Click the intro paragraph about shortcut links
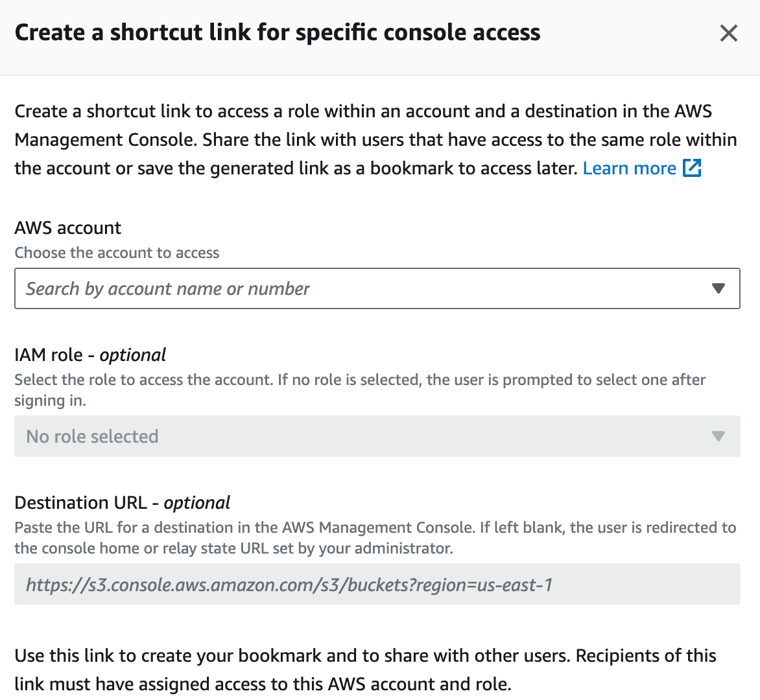760x700 pixels. coord(375,139)
